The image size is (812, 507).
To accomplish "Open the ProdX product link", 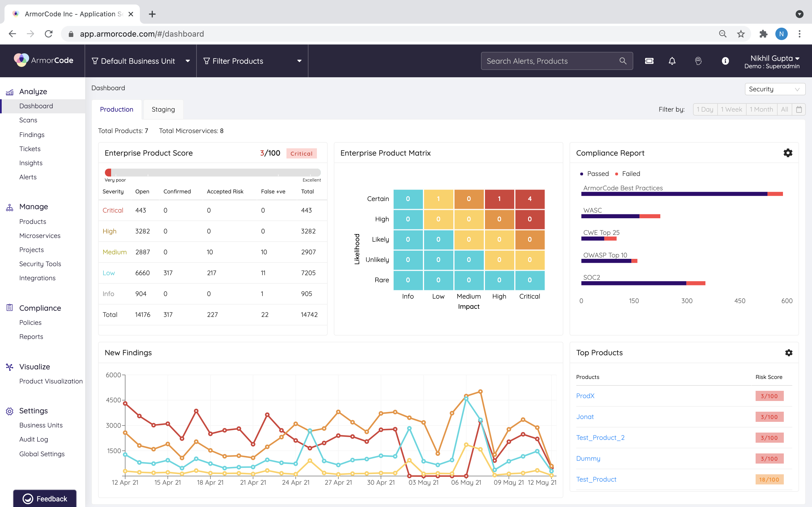I will pos(585,396).
